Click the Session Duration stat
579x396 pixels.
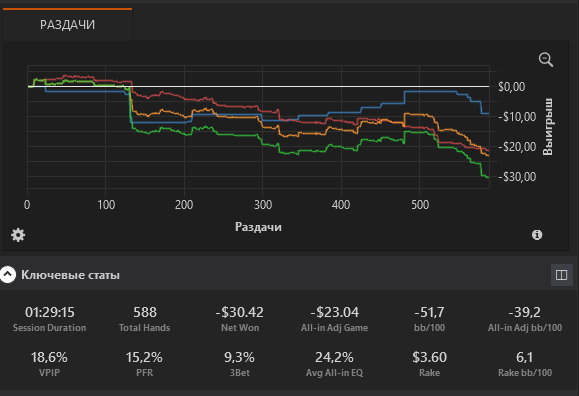tap(49, 319)
